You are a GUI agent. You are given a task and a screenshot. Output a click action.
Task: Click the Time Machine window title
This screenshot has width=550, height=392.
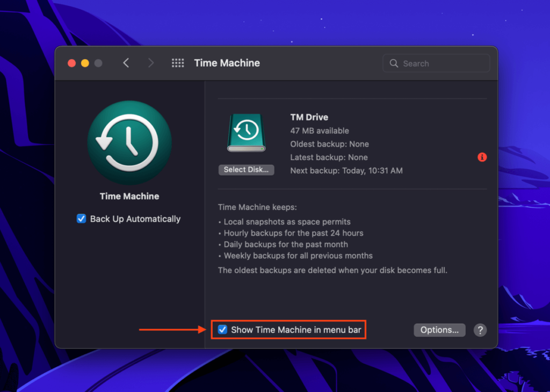tap(227, 63)
